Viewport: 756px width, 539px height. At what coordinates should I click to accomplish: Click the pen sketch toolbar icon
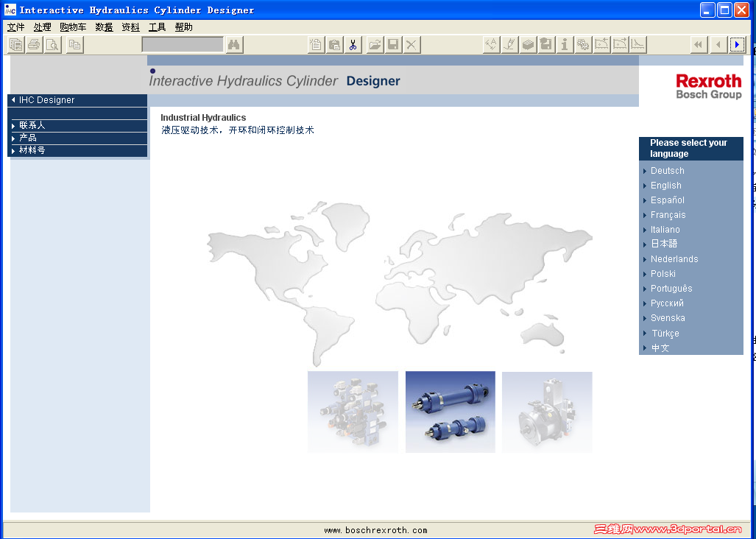[x=509, y=45]
